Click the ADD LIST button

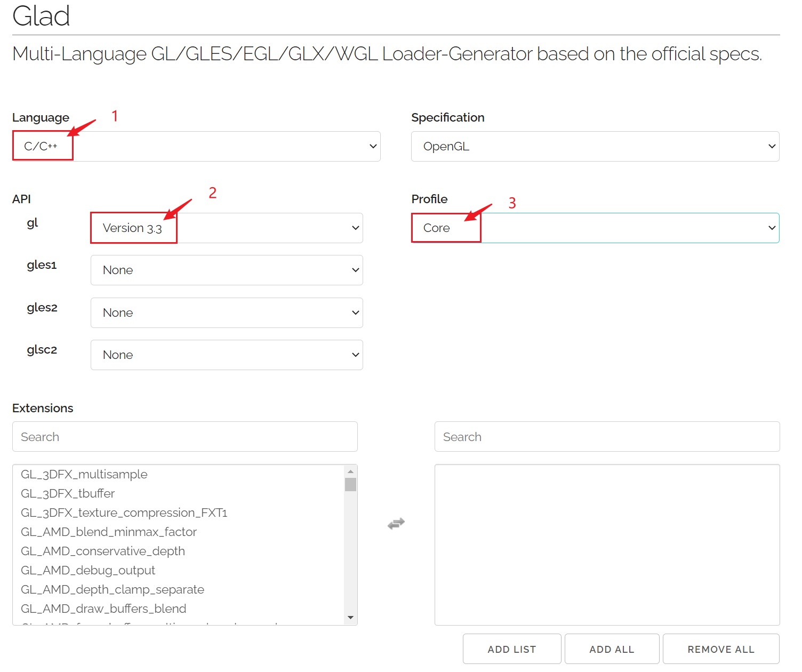512,649
